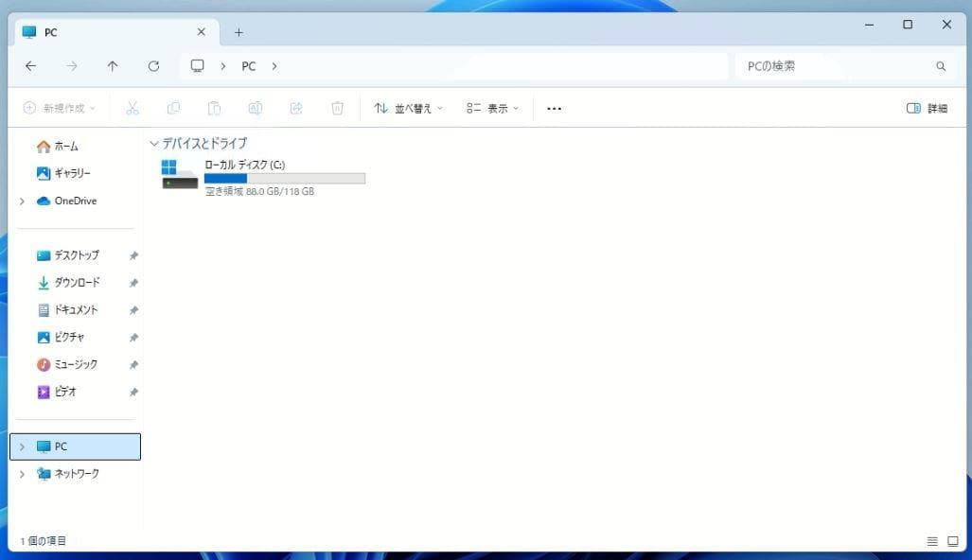The width and height of the screenshot is (972, 560).
Task: Open the 表示 view dropdown
Action: 492,109
